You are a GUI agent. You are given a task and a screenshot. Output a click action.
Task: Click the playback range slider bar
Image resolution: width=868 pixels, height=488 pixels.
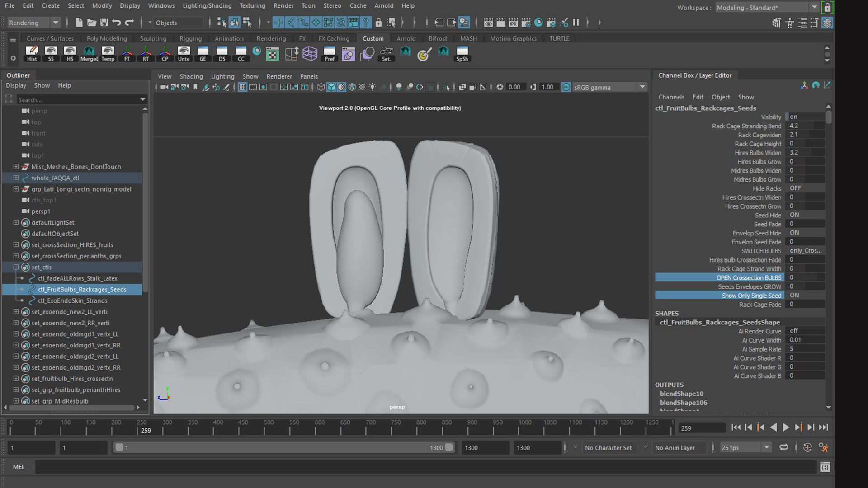tap(283, 447)
